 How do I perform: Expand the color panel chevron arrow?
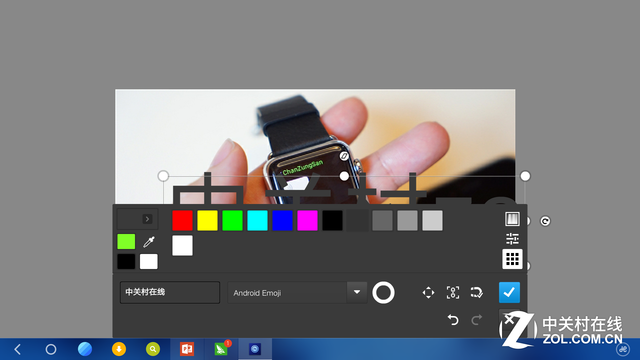point(147,219)
